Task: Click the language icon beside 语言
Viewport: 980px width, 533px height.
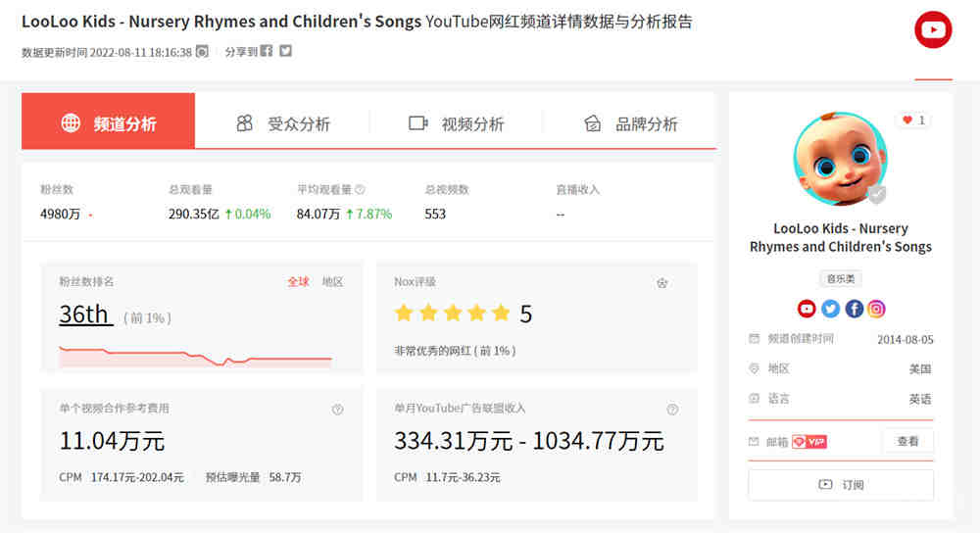Action: tap(755, 398)
